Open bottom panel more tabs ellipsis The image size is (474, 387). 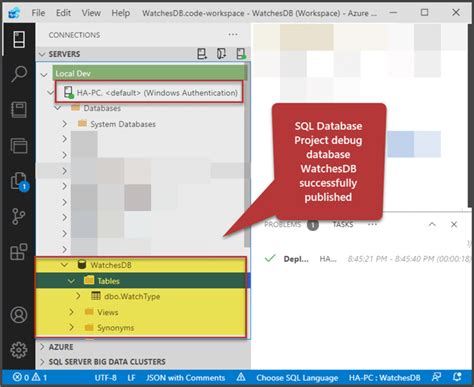click(372, 224)
